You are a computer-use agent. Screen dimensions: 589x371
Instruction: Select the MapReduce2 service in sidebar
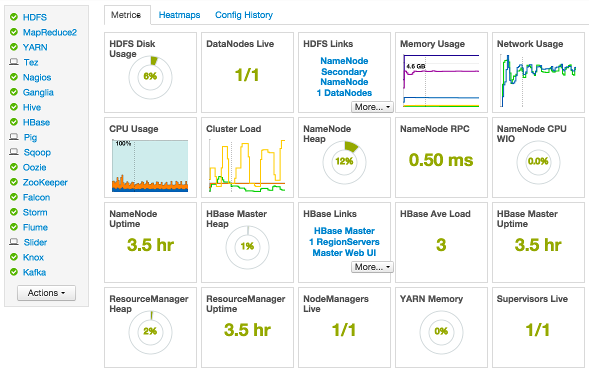[50, 32]
